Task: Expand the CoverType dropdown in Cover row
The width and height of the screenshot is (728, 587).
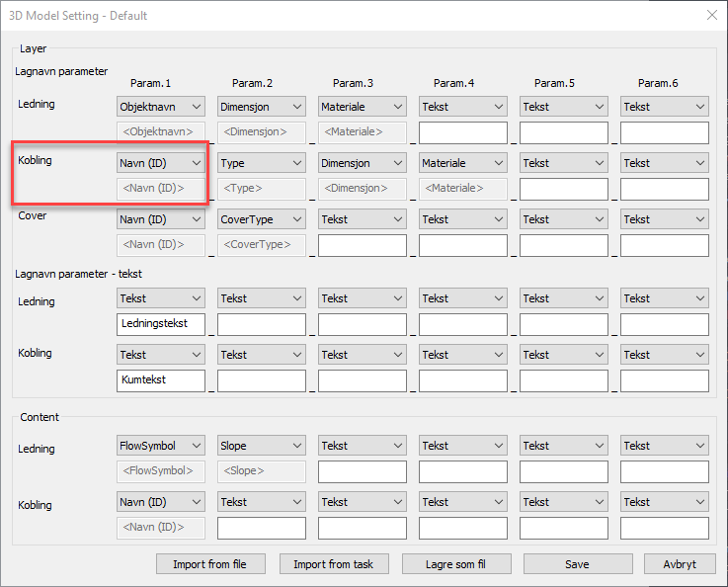Action: (x=261, y=219)
